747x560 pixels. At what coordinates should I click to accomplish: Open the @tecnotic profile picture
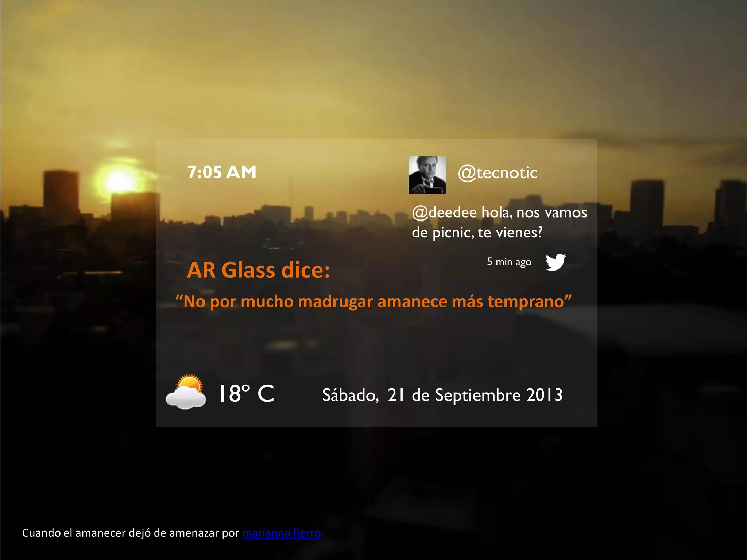pos(427,175)
